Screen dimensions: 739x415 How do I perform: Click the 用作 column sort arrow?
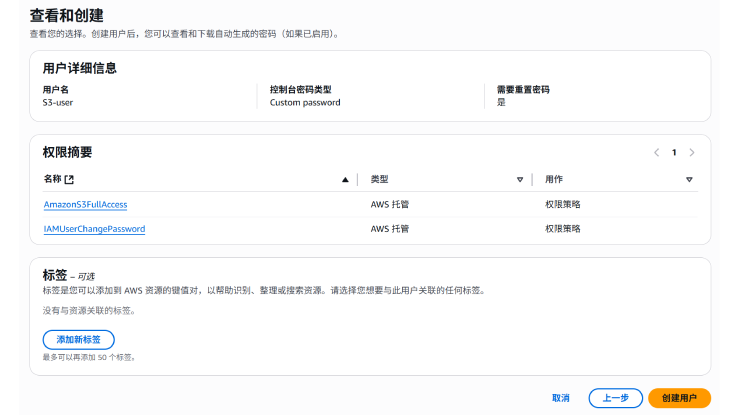[689, 180]
